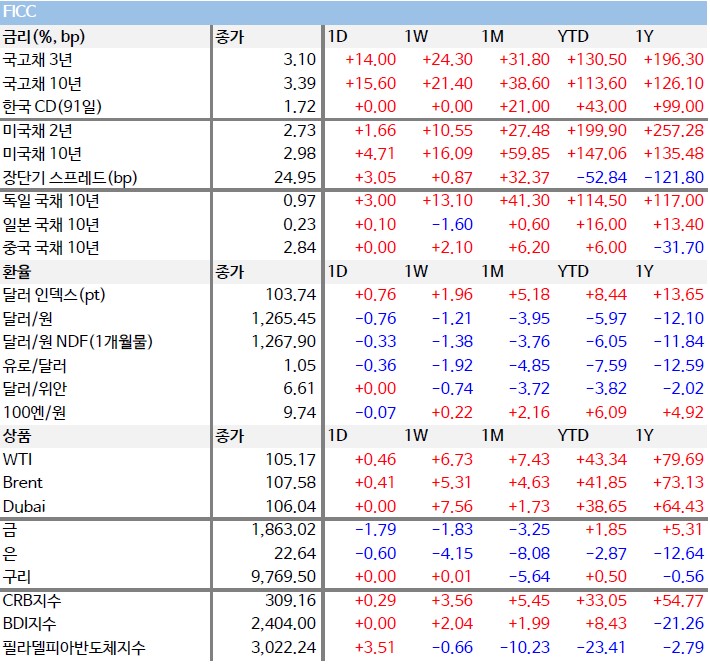Click 미국채 10년 1M value +59.85
The width and height of the screenshot is (710, 665).
(524, 153)
